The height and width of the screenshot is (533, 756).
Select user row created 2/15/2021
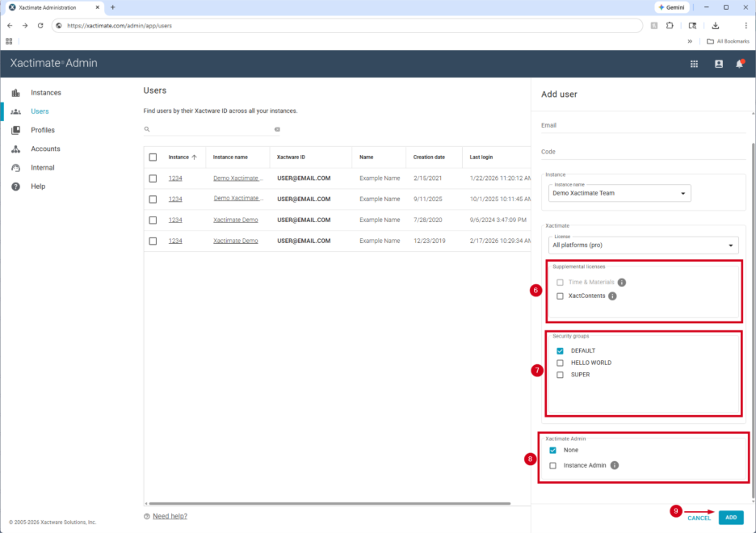[153, 178]
